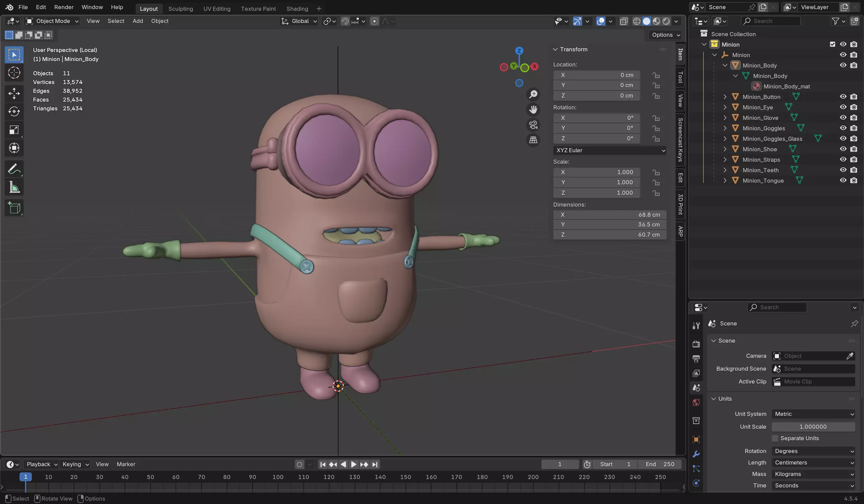This screenshot has height=504, width=864.
Task: Switch perspective/orthographic grid icon
Action: click(533, 140)
